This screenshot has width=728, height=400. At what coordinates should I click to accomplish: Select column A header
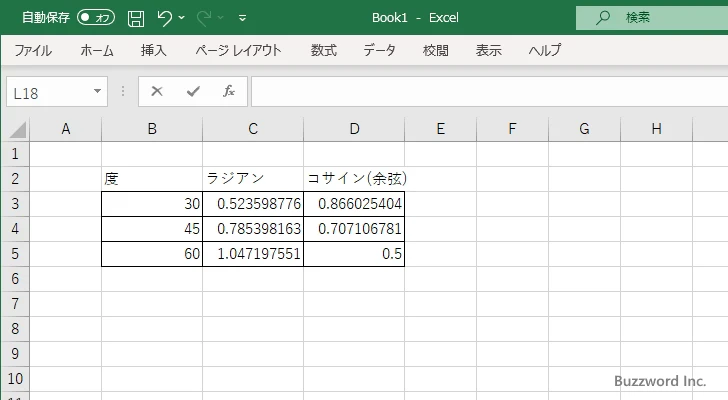66,129
